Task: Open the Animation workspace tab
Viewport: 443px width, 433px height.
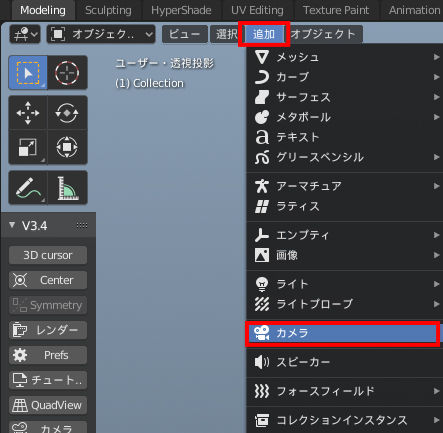Action: [414, 10]
